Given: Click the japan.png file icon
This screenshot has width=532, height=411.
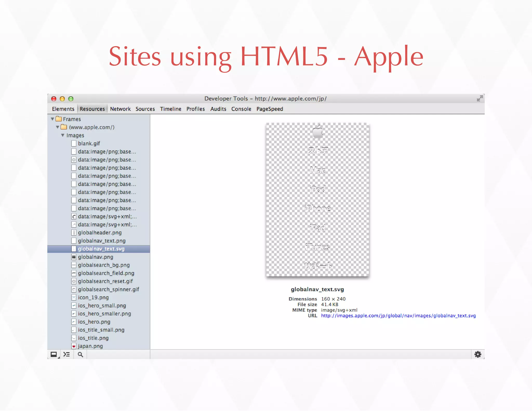Looking at the screenshot, I should click(x=74, y=346).
